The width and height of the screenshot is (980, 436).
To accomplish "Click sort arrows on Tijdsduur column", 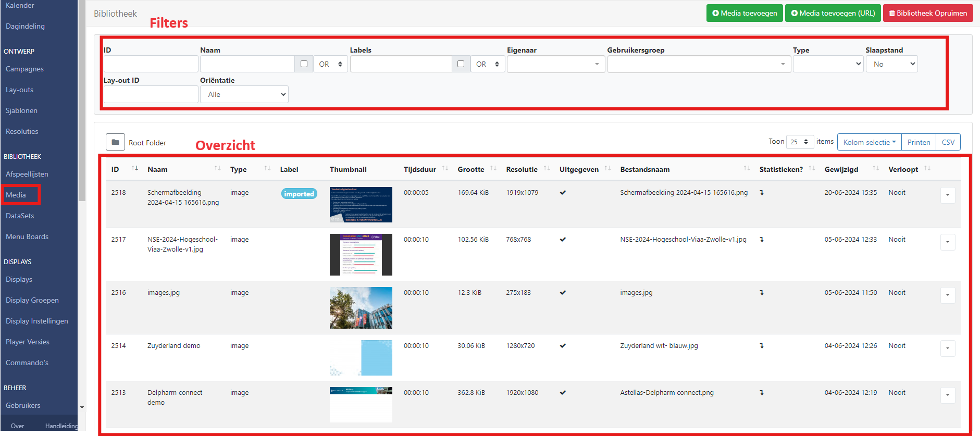I will coord(445,168).
